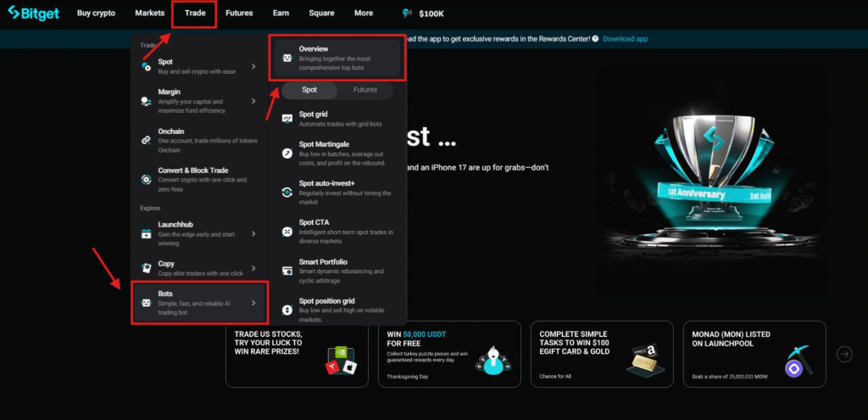Expand the Spot submenu arrow
The width and height of the screenshot is (868, 420).
pos(253,66)
